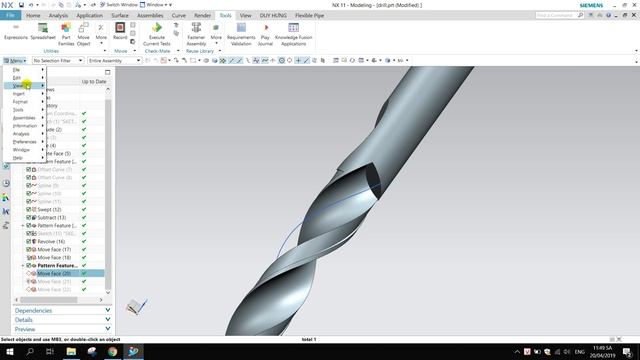Open the Spreadsheet tool
The image size is (640, 360).
click(43, 31)
